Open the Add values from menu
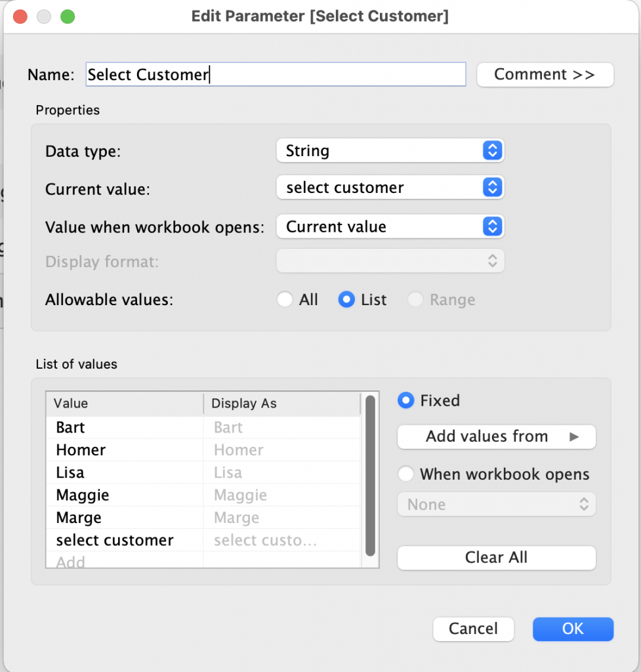 click(x=496, y=436)
